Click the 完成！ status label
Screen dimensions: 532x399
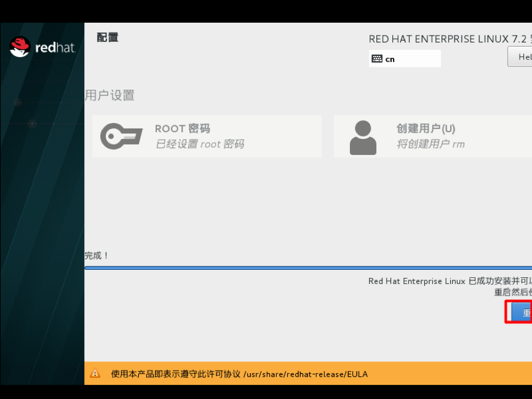(97, 256)
